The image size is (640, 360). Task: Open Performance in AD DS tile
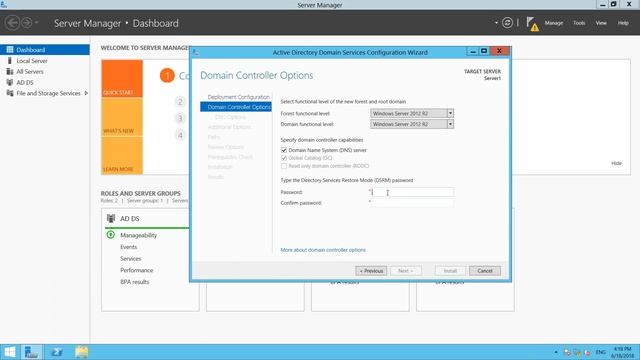pyautogui.click(x=136, y=270)
